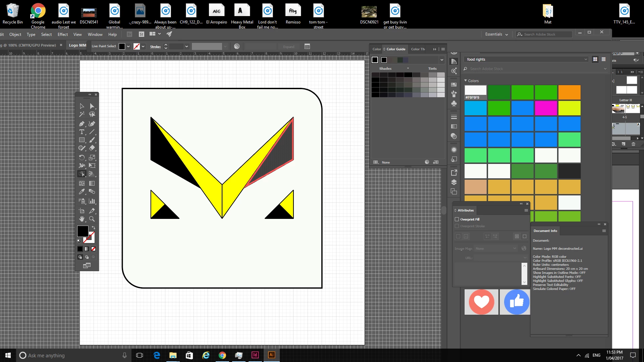
Task: Switch Libraries panel to list view
Action: 603,59
